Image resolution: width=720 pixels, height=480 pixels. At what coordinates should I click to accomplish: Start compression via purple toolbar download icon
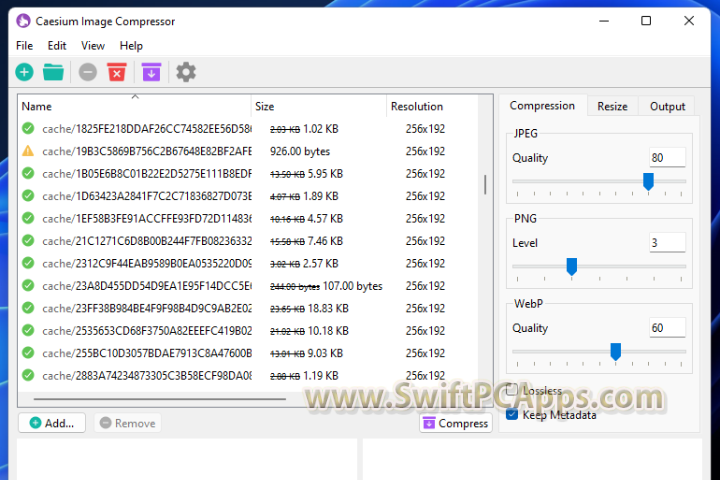coord(151,72)
